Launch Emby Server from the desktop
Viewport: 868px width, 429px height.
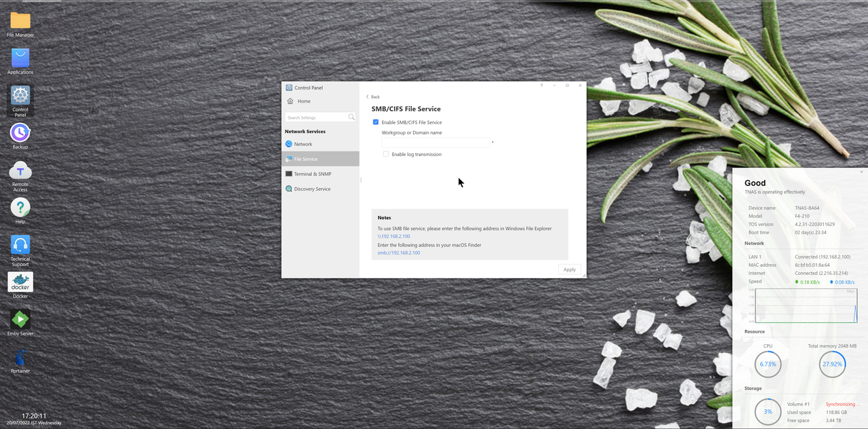[x=20, y=319]
